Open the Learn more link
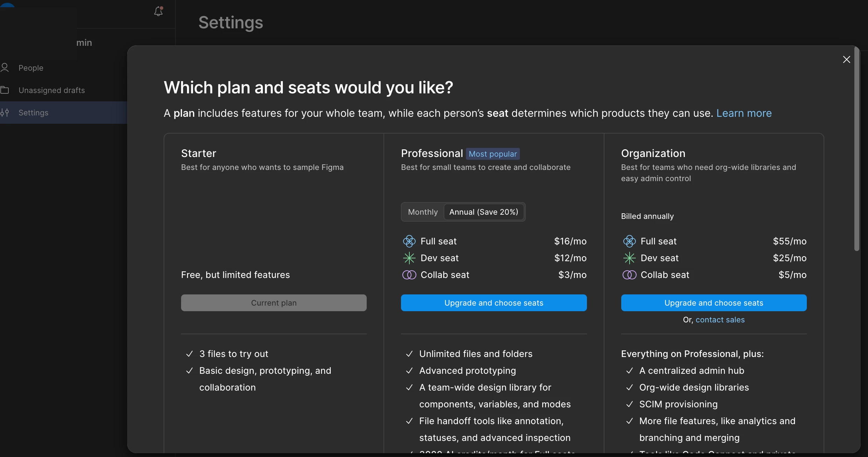The width and height of the screenshot is (868, 457). tap(744, 113)
